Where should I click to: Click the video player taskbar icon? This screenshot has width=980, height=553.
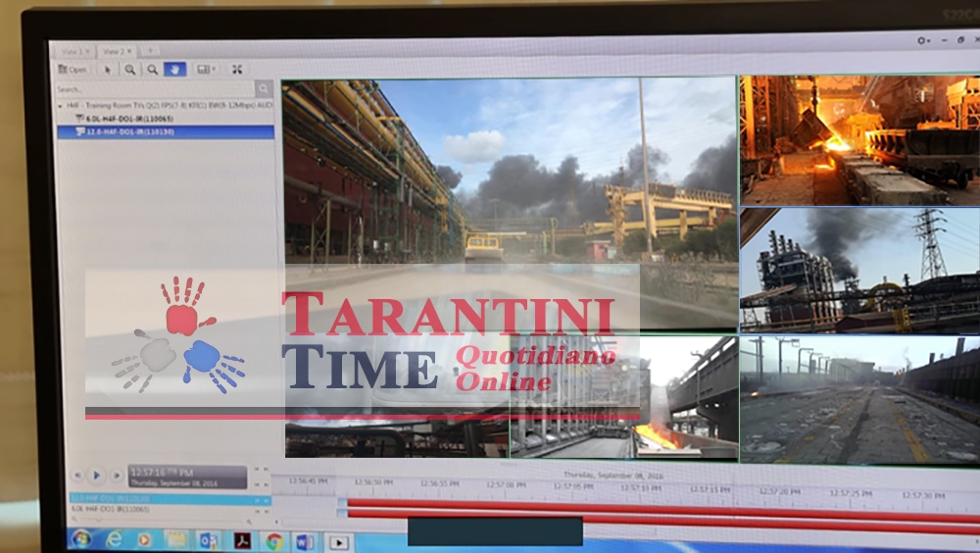[339, 542]
